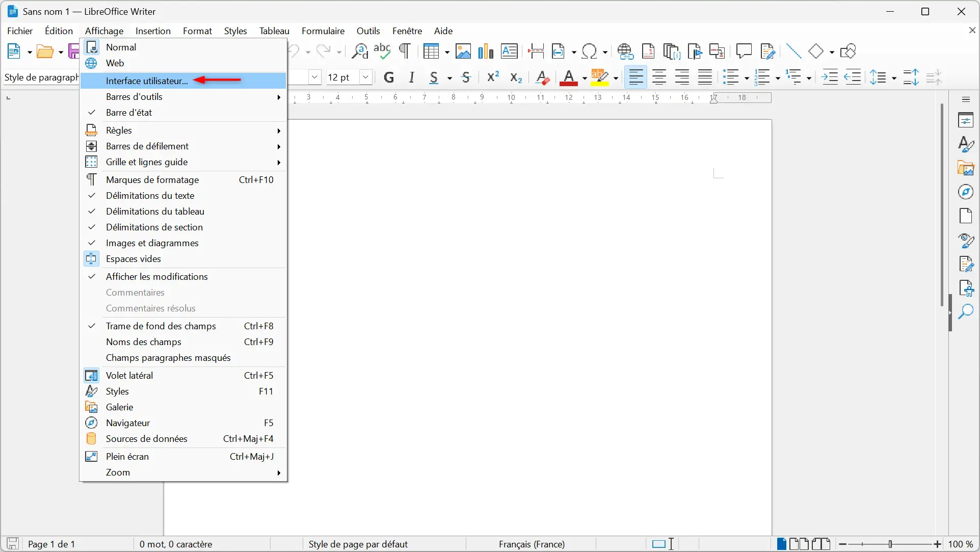Image resolution: width=980 pixels, height=552 pixels.
Task: Toggle Images et diagrammes option
Action: click(x=183, y=243)
